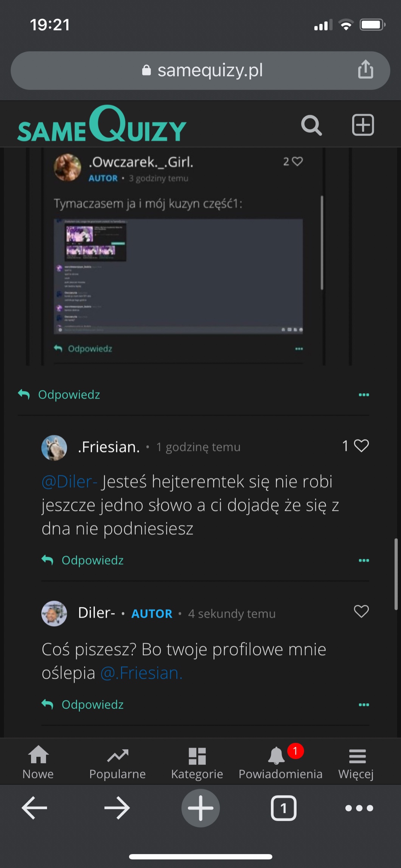The image size is (401, 868).
Task: Open options dots on Diler- comment
Action: click(364, 705)
